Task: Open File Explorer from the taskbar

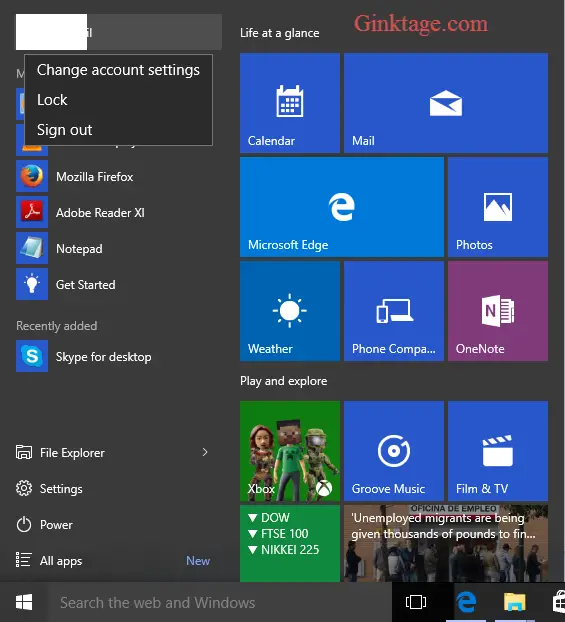Action: coord(515,602)
